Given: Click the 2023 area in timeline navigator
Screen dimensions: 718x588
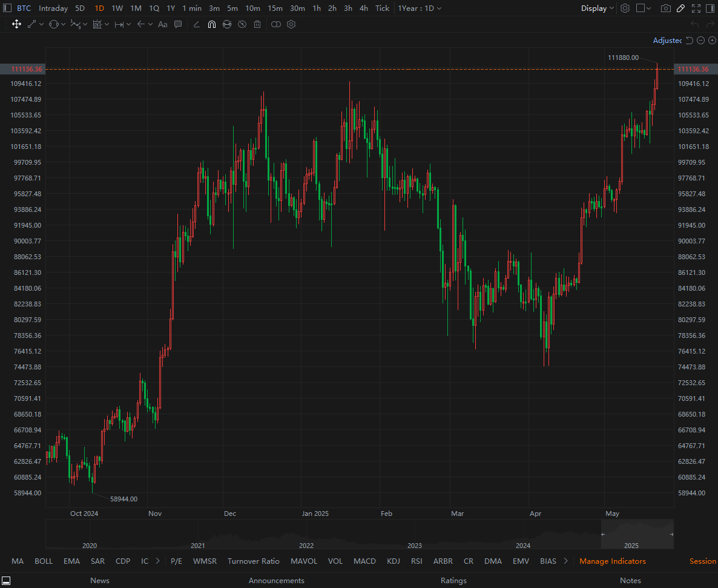Looking at the screenshot, I should point(415,546).
